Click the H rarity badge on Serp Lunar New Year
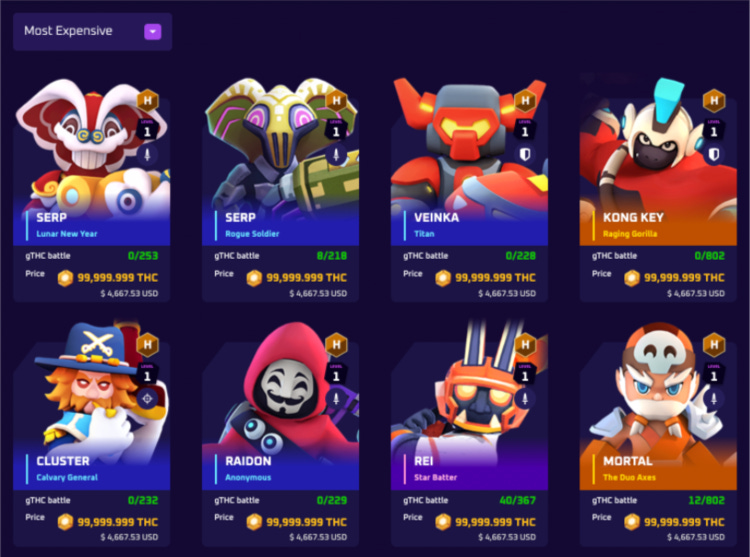Image resolution: width=750 pixels, height=557 pixels. (147, 100)
